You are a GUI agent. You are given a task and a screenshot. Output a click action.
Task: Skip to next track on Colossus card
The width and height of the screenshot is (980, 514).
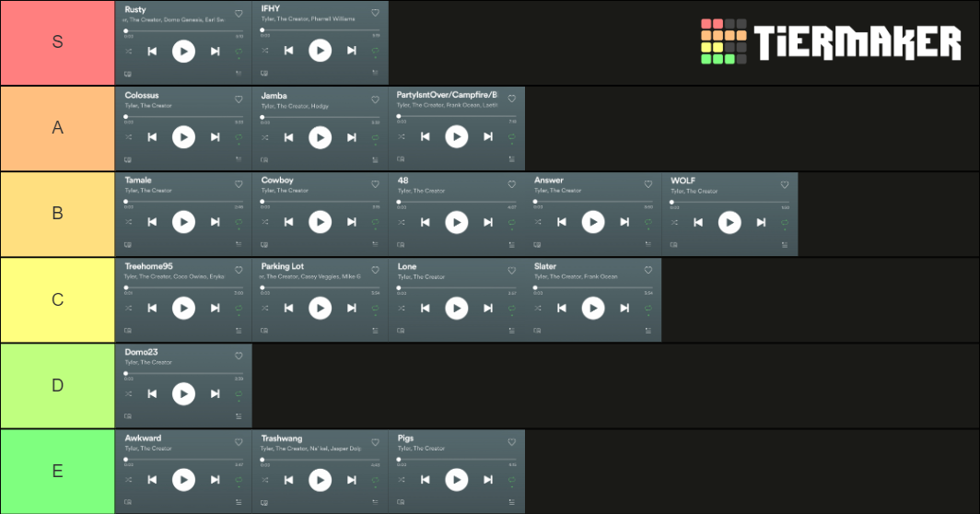pyautogui.click(x=215, y=137)
